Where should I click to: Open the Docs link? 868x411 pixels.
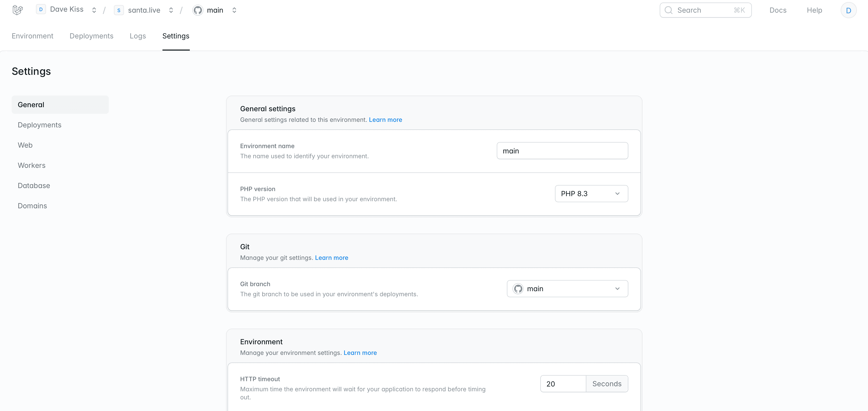tap(778, 10)
